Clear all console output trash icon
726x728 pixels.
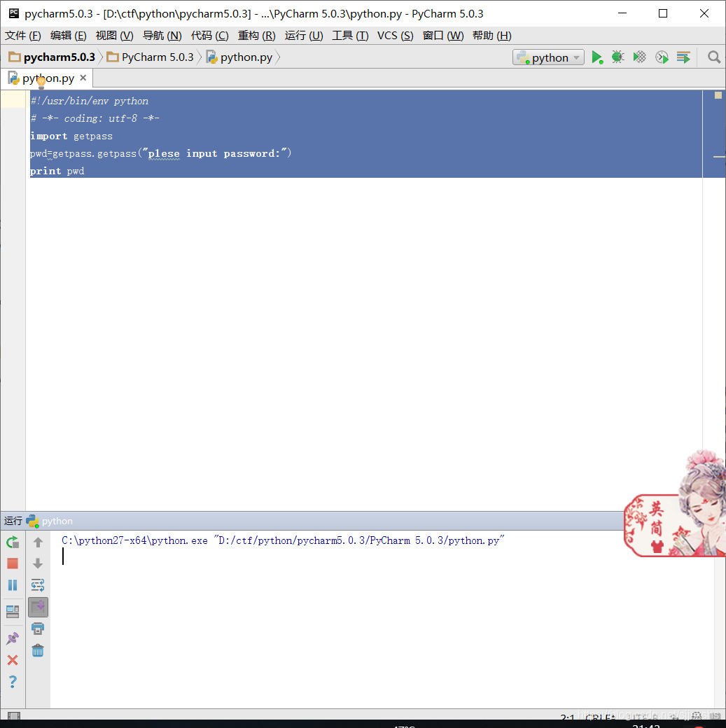click(38, 650)
